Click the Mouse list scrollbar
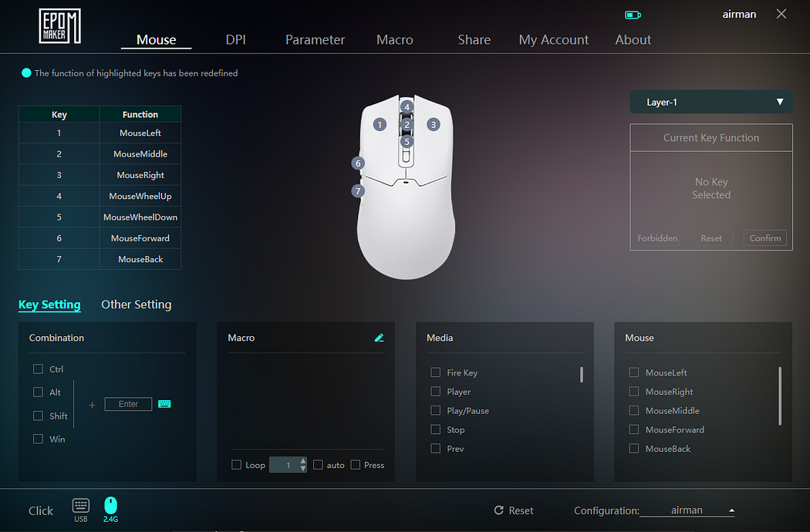The width and height of the screenshot is (810, 532). point(780,396)
